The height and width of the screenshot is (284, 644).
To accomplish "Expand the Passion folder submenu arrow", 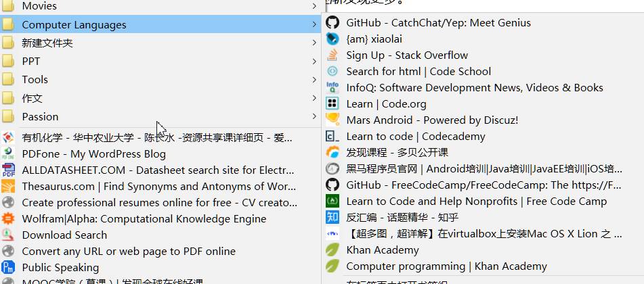I will click(x=314, y=116).
